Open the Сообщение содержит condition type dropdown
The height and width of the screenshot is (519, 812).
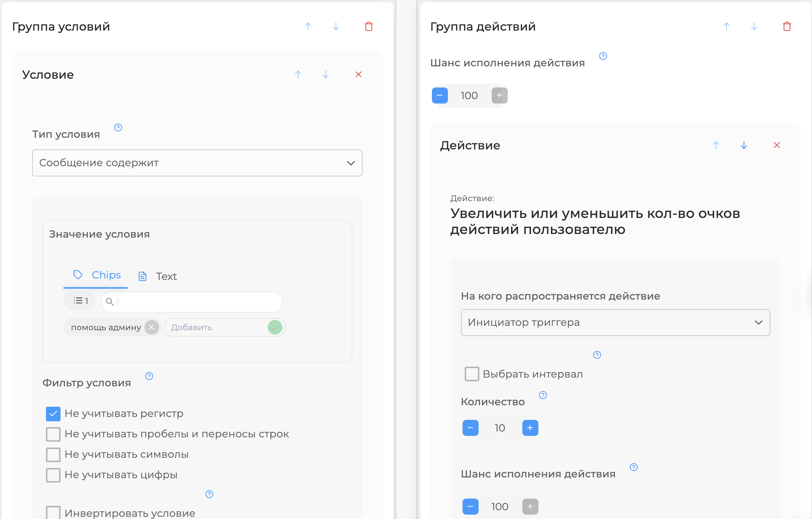(x=197, y=163)
